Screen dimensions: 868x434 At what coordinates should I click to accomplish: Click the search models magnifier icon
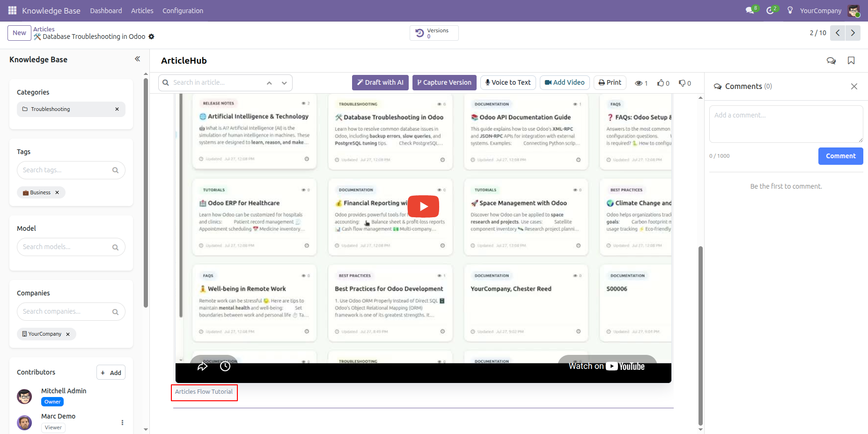pyautogui.click(x=115, y=247)
